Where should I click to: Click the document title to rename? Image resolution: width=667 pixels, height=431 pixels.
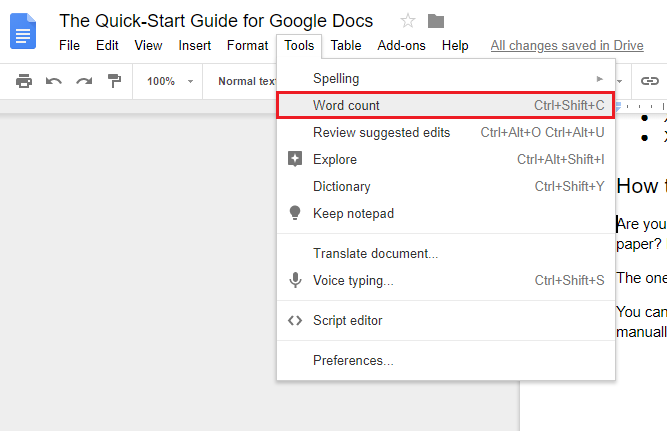click(x=216, y=21)
